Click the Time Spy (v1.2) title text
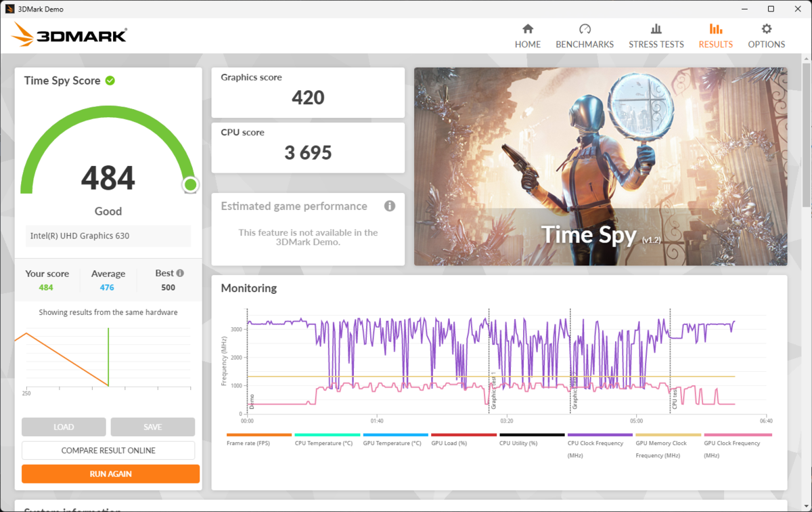Image resolution: width=812 pixels, height=512 pixels. 600,235
